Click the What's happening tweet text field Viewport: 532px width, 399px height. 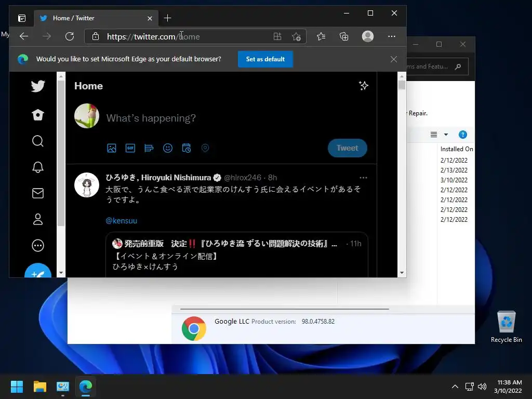point(151,118)
